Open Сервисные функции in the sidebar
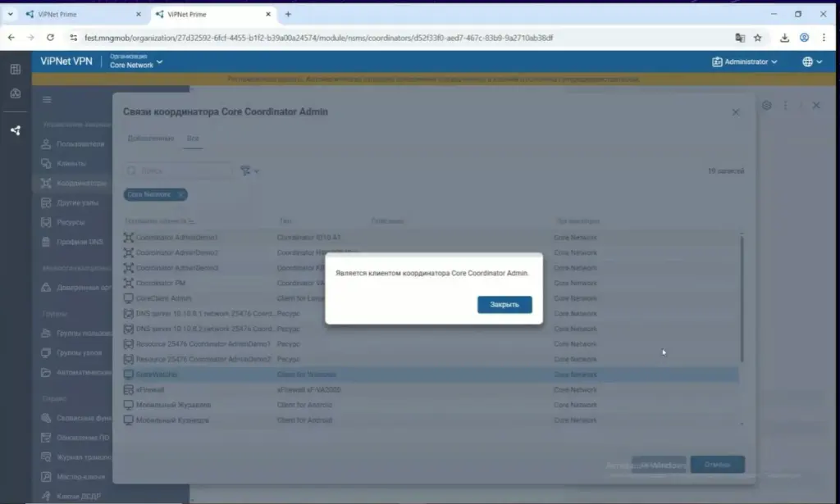This screenshot has width=840, height=504. coord(76,418)
